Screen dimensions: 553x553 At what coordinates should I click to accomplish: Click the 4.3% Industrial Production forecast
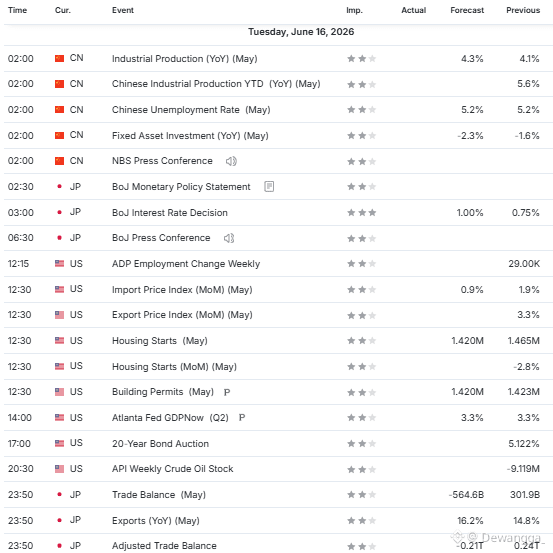pos(472,59)
